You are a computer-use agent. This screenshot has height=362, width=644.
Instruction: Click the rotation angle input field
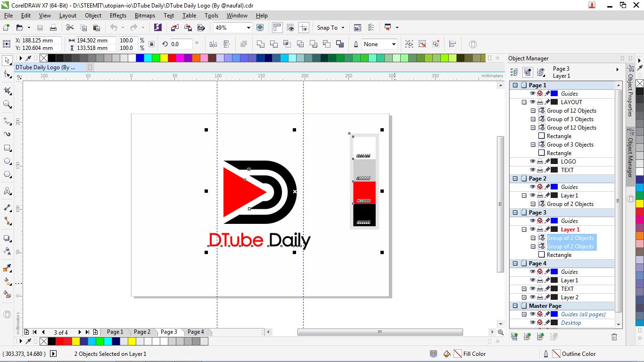coord(181,44)
